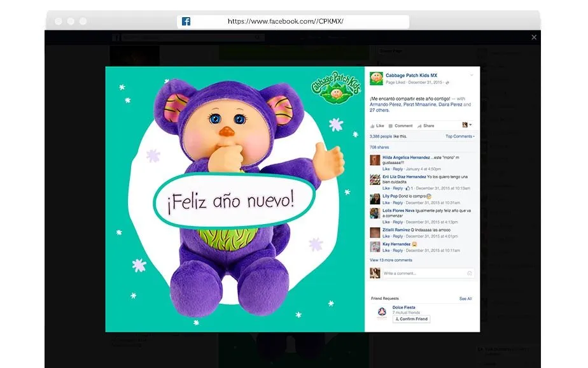Click the Comment icon under the post

tap(390, 126)
